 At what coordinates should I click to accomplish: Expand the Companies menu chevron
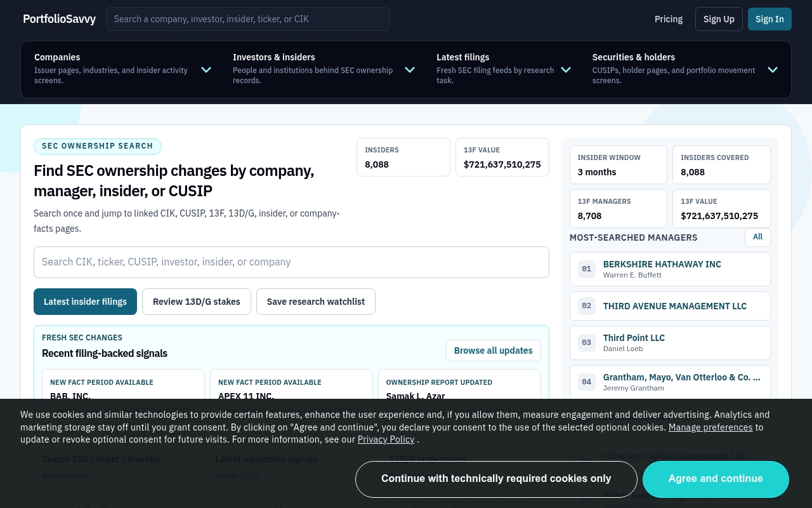click(x=206, y=70)
